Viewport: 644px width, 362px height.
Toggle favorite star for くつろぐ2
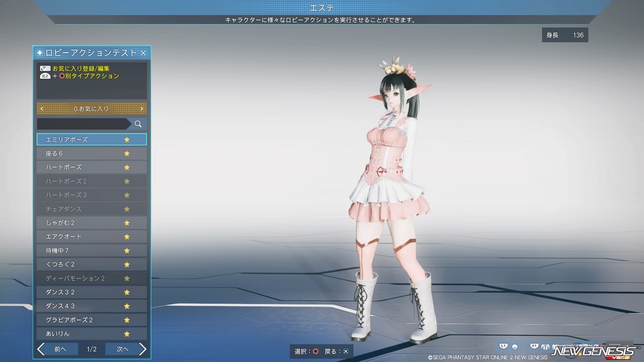(x=127, y=264)
